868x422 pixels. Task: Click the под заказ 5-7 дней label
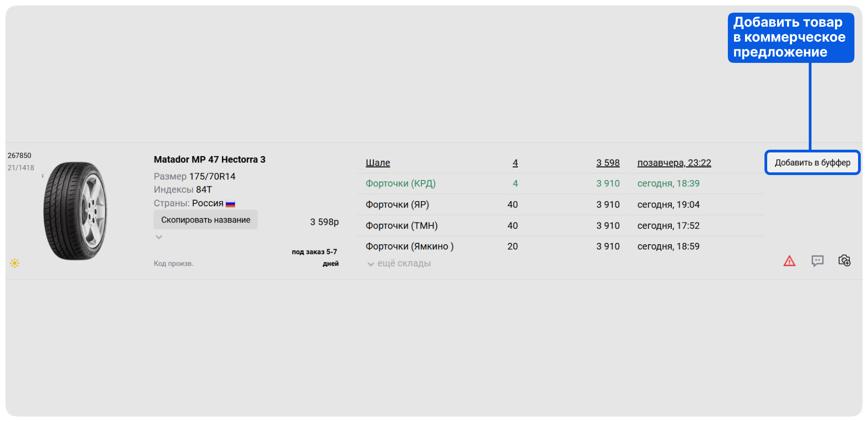315,258
